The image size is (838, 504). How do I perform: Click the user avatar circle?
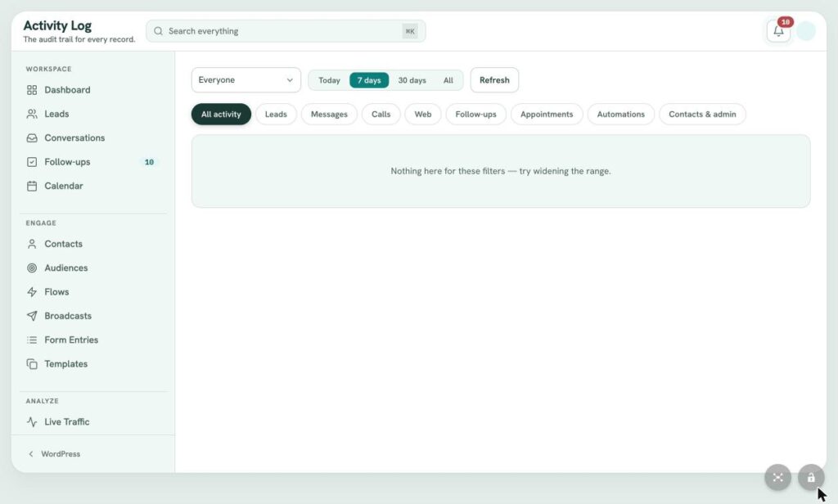[806, 31]
